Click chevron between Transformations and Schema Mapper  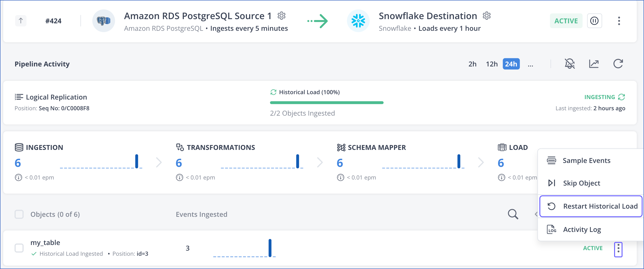[x=320, y=162]
